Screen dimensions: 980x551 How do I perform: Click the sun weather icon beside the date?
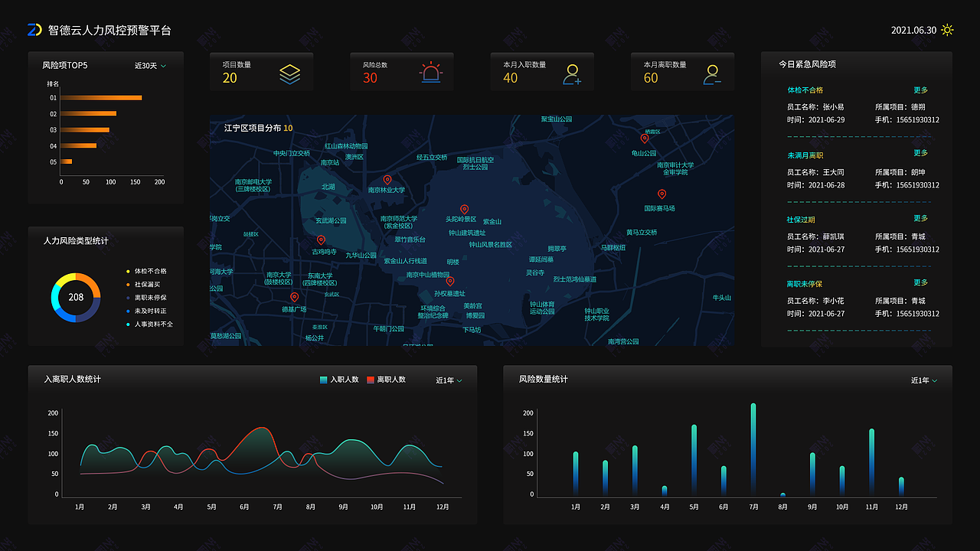pos(948,30)
